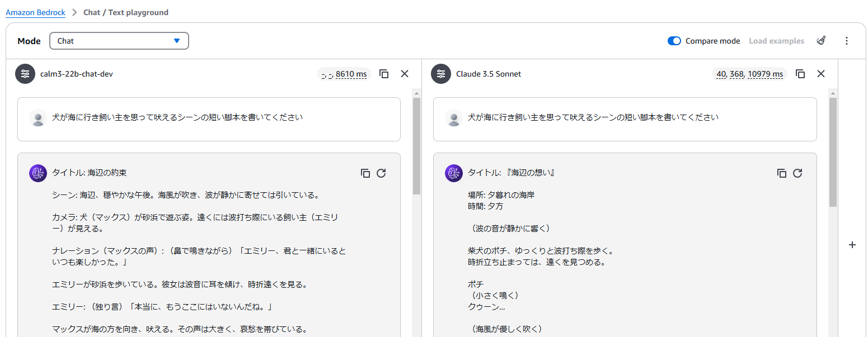Screen dimensions: 868x337
Task: Click the model avatar beside 海辺の約束
Action: [x=38, y=173]
